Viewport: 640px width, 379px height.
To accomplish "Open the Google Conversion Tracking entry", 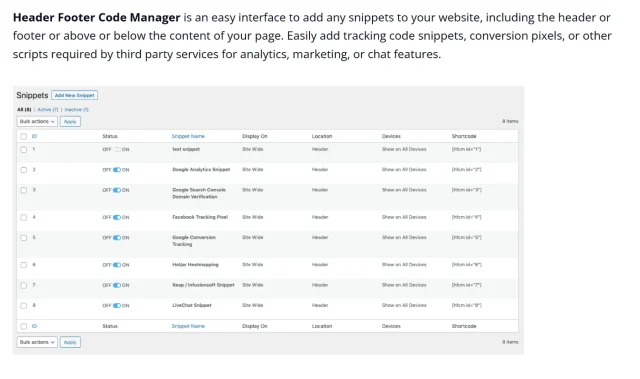I will point(194,241).
